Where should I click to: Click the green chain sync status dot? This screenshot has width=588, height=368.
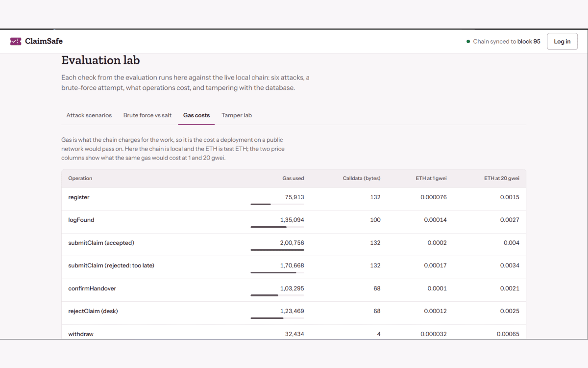468,42
